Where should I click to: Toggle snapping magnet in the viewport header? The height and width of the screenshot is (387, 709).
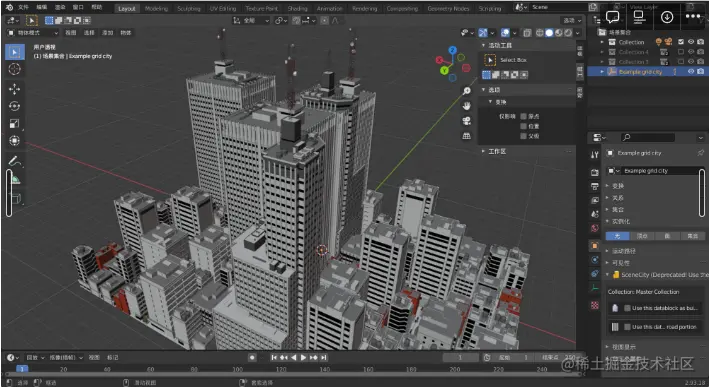click(296, 20)
